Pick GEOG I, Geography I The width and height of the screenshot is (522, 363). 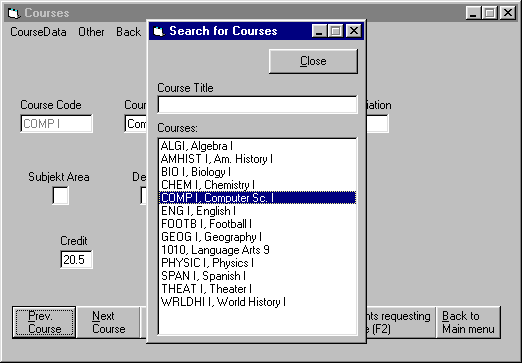(x=257, y=237)
